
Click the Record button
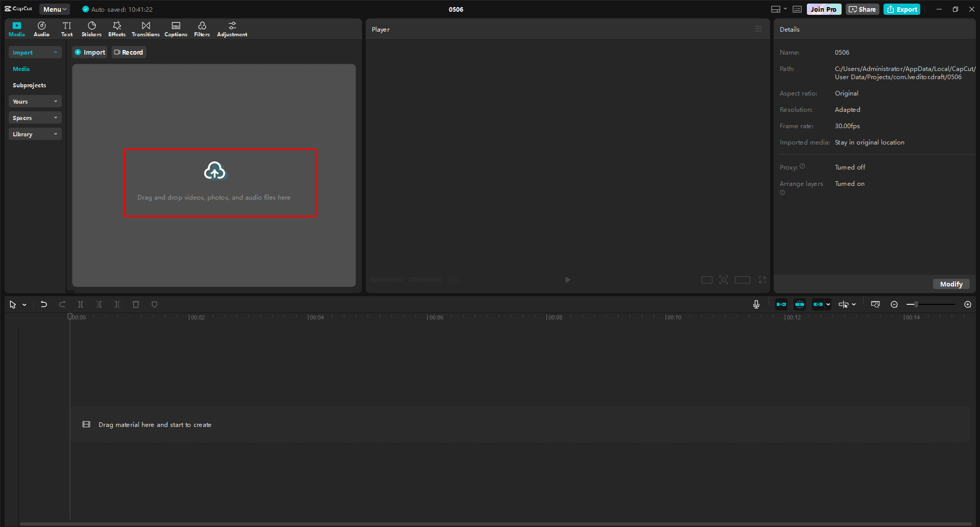[129, 52]
